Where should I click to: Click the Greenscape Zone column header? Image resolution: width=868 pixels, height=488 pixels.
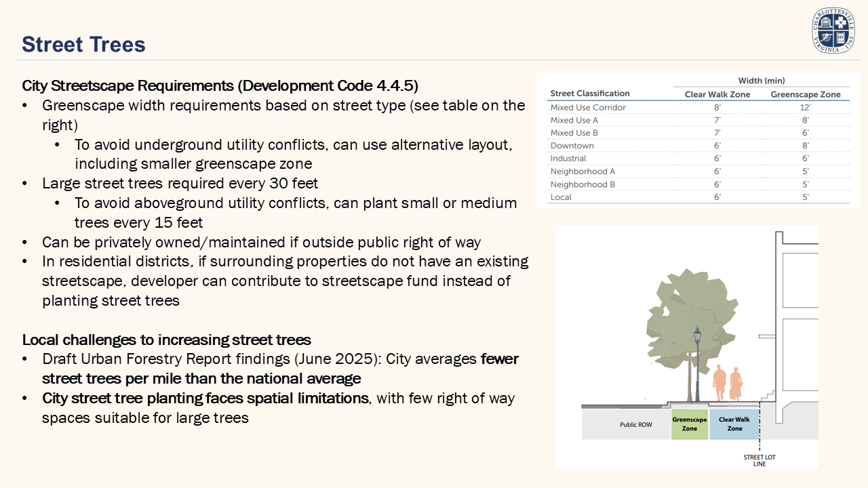805,94
